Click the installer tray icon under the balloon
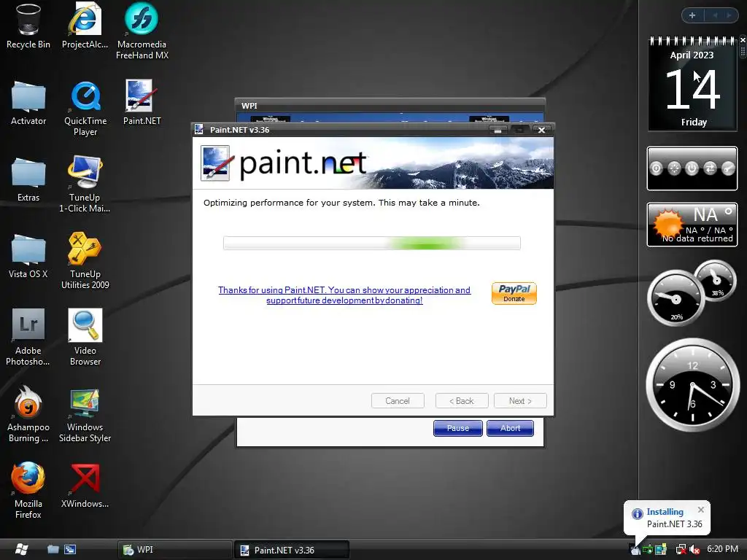Screen dimensions: 747x560 [635, 551]
